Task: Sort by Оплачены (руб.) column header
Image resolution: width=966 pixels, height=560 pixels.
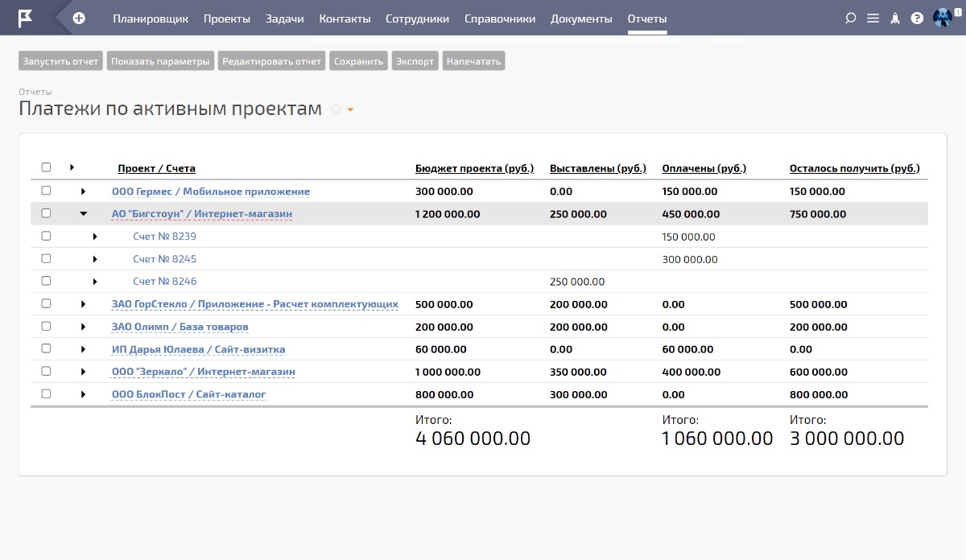Action: tap(704, 168)
